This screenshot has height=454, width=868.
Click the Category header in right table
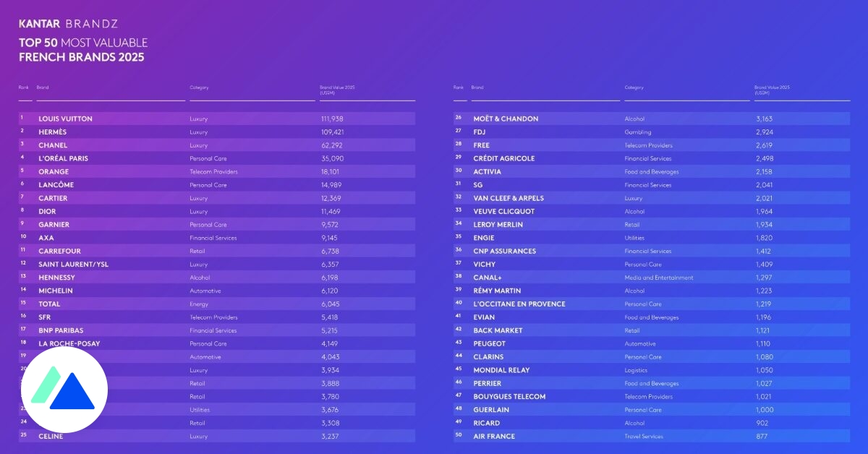click(634, 87)
